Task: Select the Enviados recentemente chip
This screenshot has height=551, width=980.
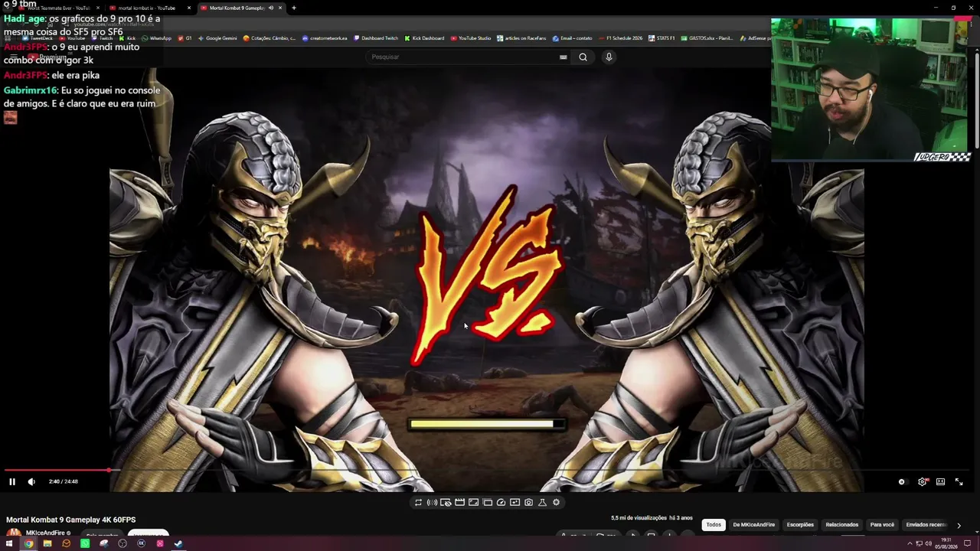Action: [926, 525]
